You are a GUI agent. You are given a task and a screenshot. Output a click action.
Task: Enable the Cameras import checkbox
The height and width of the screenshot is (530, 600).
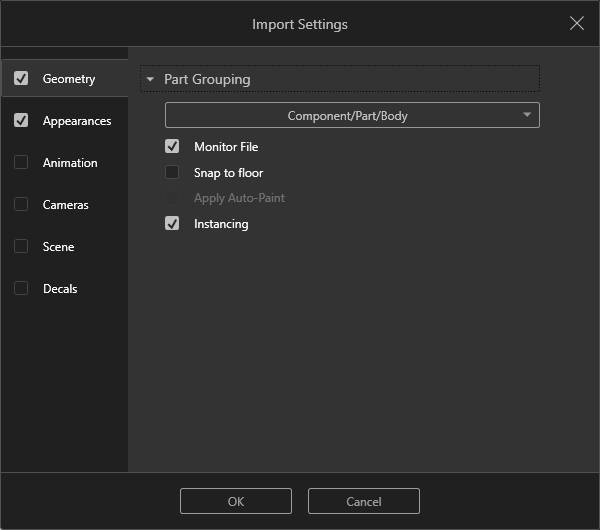pyautogui.click(x=21, y=204)
